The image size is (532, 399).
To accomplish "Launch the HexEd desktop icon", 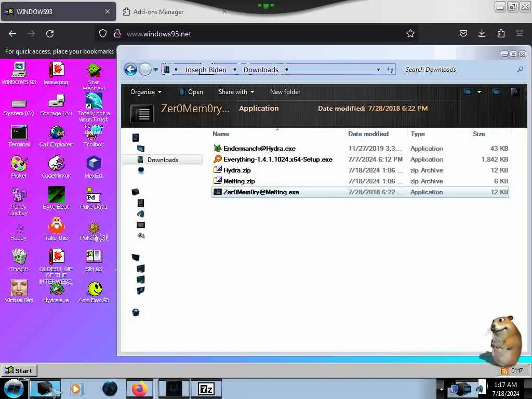I will tap(94, 167).
